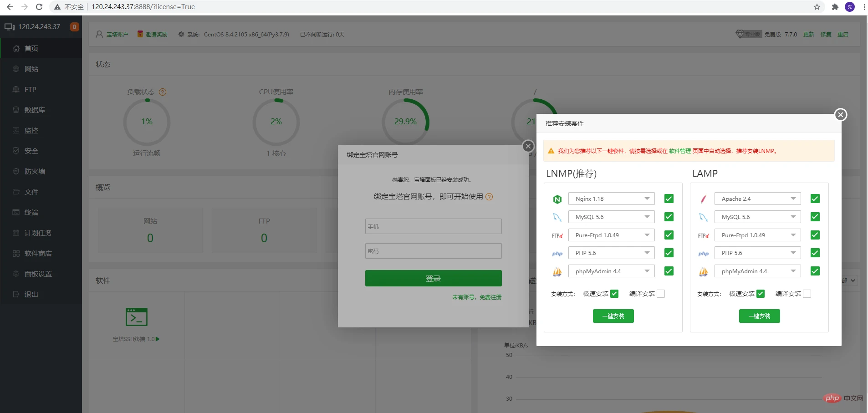The image size is (868, 413).
Task: Click the 修复 link in the top bar
Action: (x=826, y=34)
